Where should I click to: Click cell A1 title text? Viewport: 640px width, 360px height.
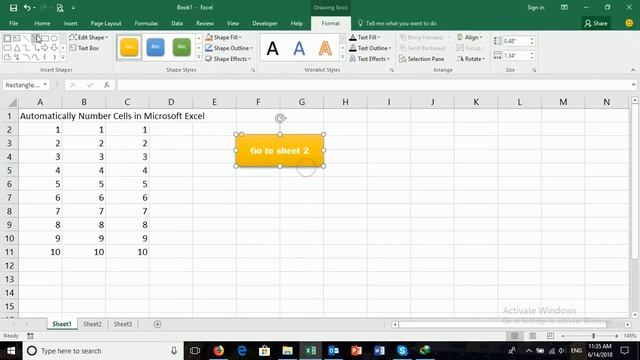(x=112, y=116)
